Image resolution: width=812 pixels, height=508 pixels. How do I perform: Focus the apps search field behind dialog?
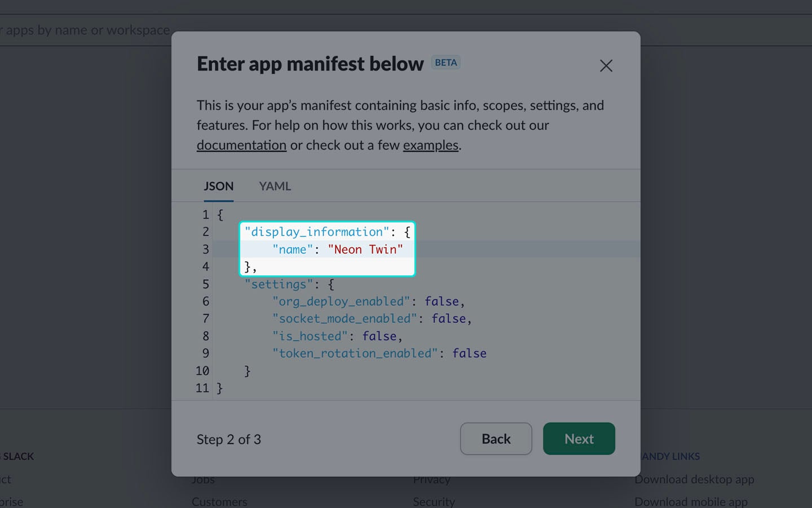click(85, 30)
